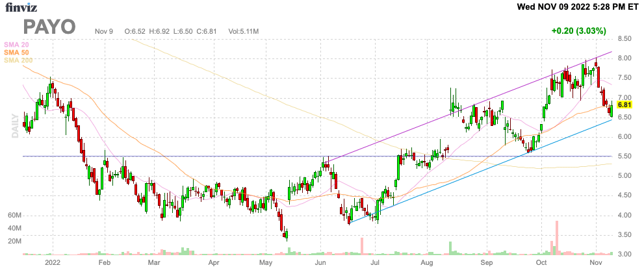Select the SMA 50 legend label

[16, 53]
